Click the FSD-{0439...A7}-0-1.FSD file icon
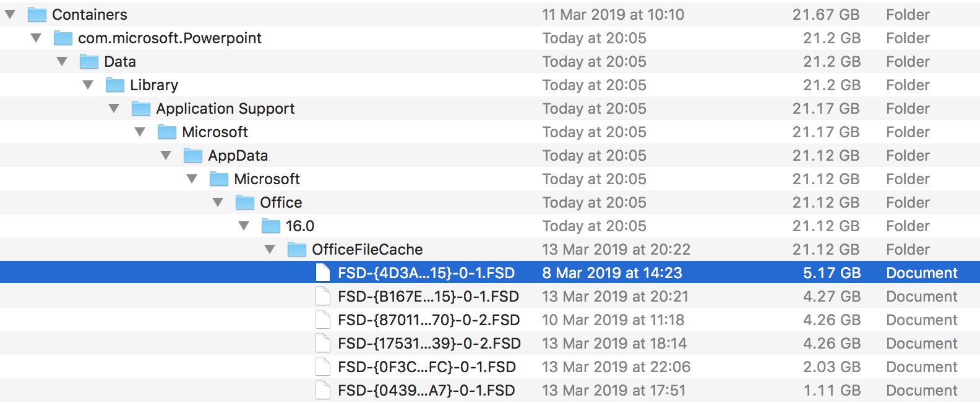Image resolution: width=980 pixels, height=403 pixels. coord(323,390)
